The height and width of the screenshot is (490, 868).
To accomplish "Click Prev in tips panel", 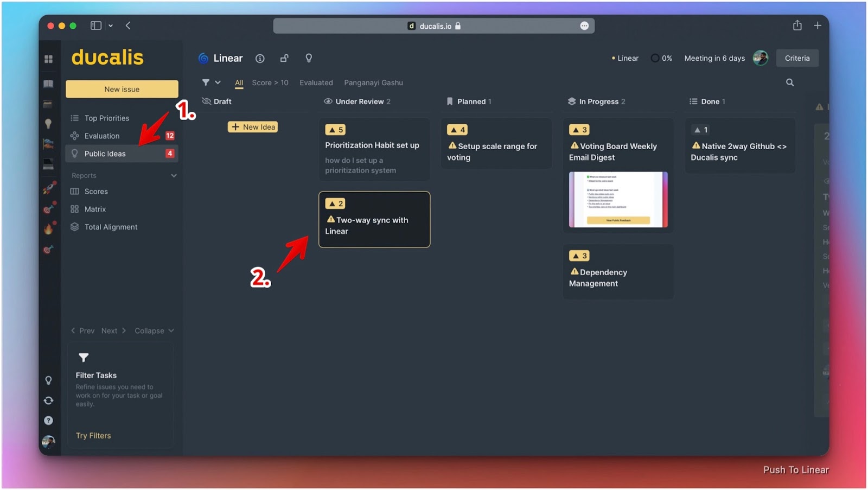I will tap(82, 330).
